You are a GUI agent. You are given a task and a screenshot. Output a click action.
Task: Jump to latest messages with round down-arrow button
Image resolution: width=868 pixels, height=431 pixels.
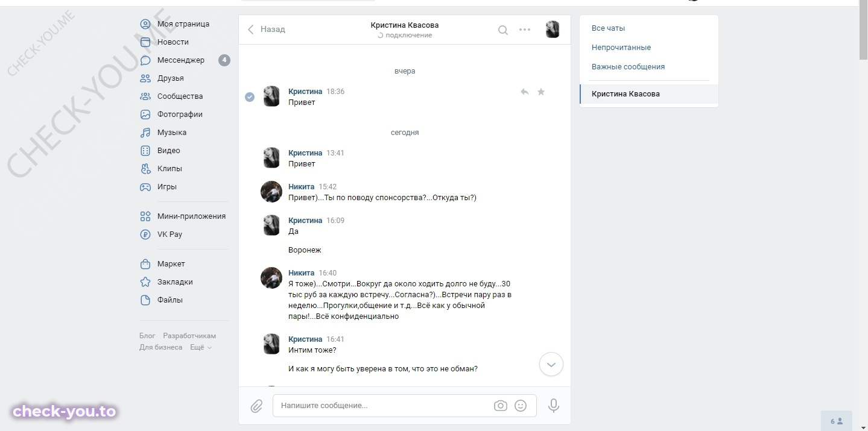[551, 365]
